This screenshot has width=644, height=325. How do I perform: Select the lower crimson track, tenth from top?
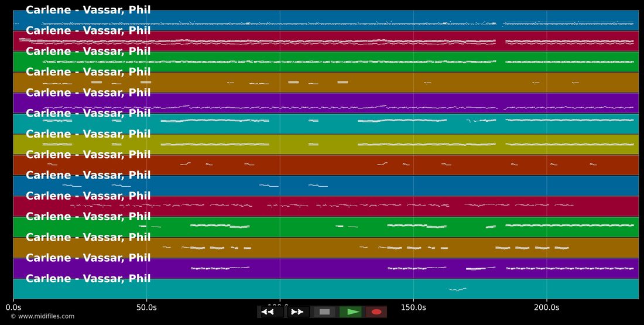326,206
